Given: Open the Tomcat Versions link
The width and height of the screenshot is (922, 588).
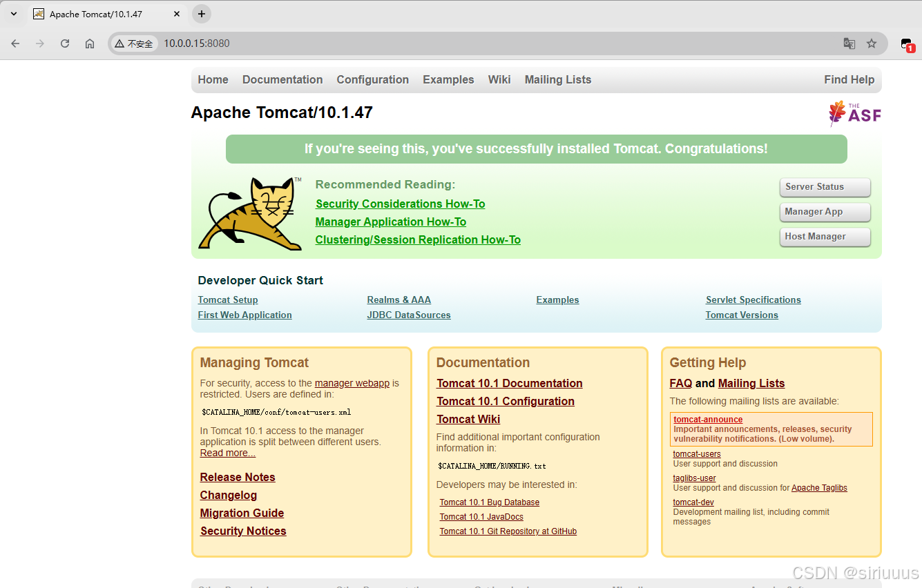Looking at the screenshot, I should pos(742,315).
